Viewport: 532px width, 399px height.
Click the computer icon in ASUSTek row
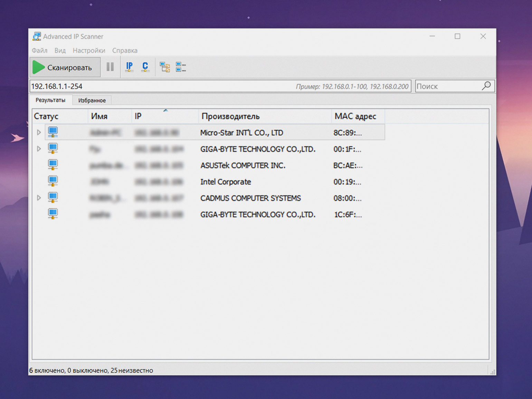(53, 165)
